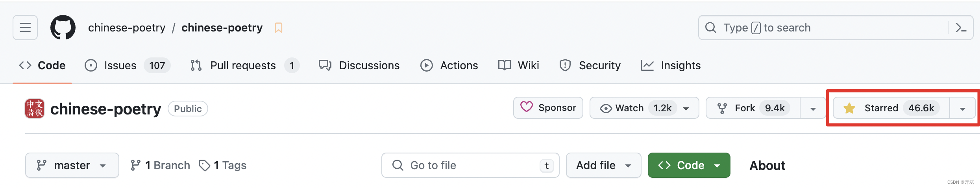Screen dimensions: 980x188
Task: Open the Add file dropdown
Action: tap(603, 166)
